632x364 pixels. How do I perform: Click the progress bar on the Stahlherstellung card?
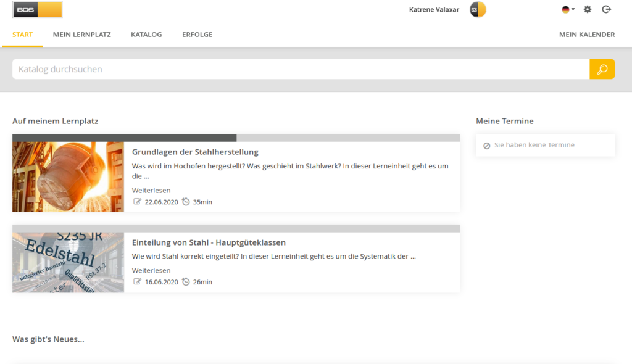tap(235, 137)
